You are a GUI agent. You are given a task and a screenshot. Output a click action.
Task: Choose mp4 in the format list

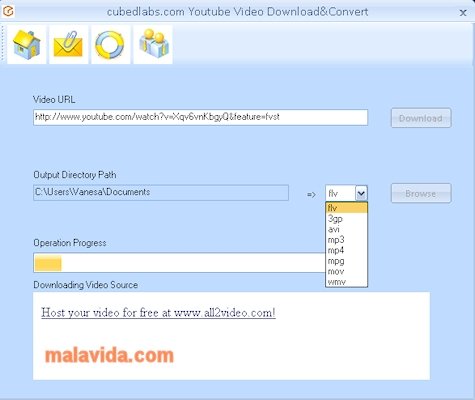pyautogui.click(x=346, y=250)
